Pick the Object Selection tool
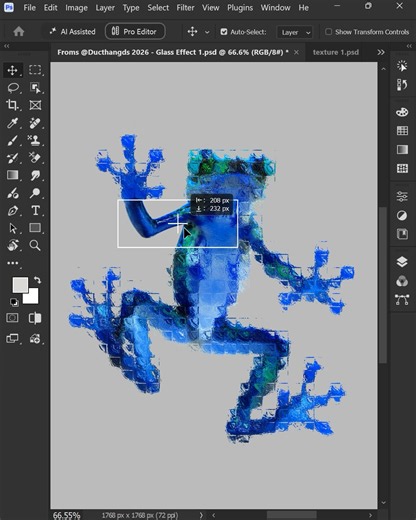Image resolution: width=416 pixels, height=520 pixels. click(35, 88)
